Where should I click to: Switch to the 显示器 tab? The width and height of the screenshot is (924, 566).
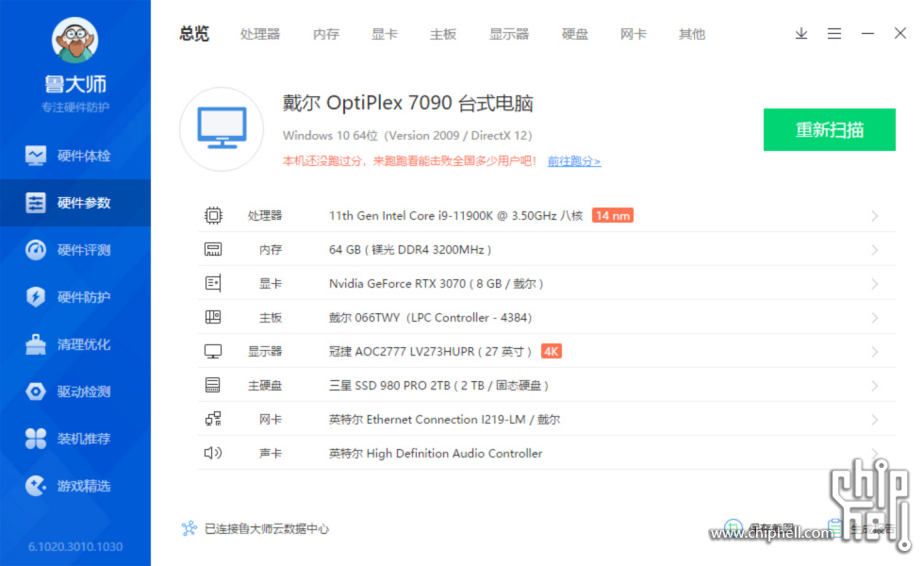[x=509, y=34]
